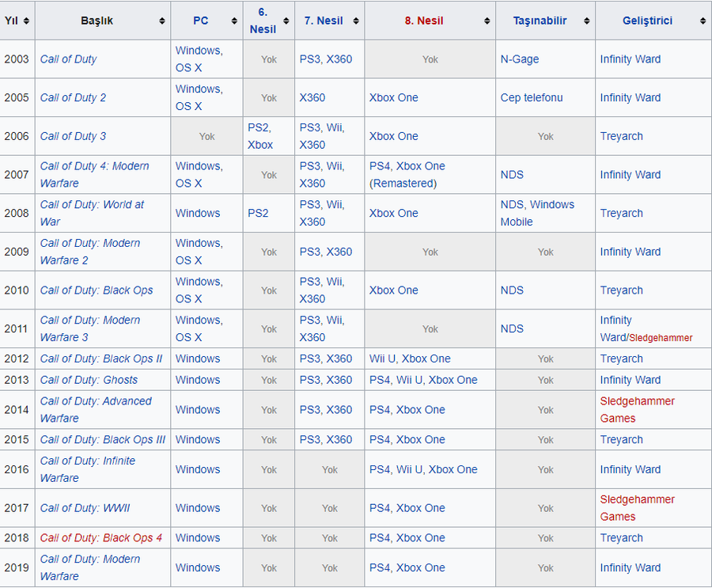Open the Call of Duty 3 title link
Image resolution: width=712 pixels, height=588 pixels.
73,136
